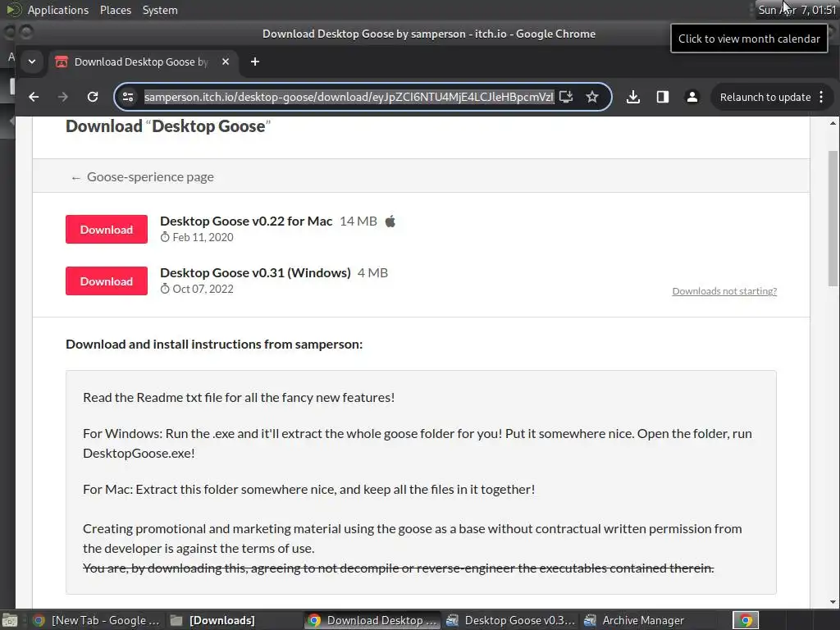
Task: Open the Goose-sperience page link
Action: tap(143, 177)
